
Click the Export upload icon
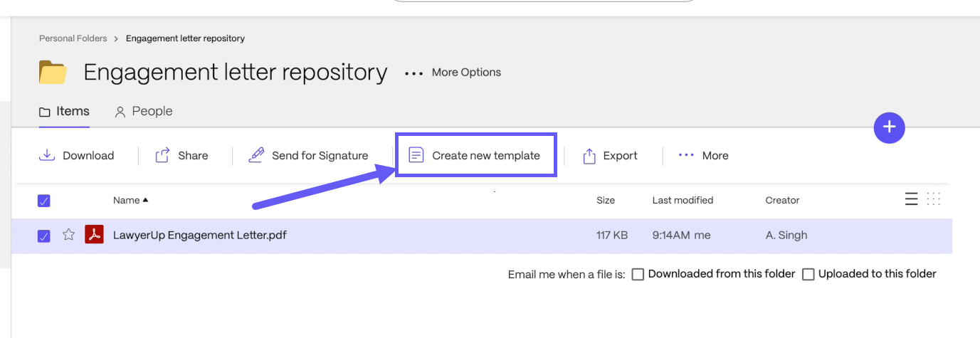point(589,156)
